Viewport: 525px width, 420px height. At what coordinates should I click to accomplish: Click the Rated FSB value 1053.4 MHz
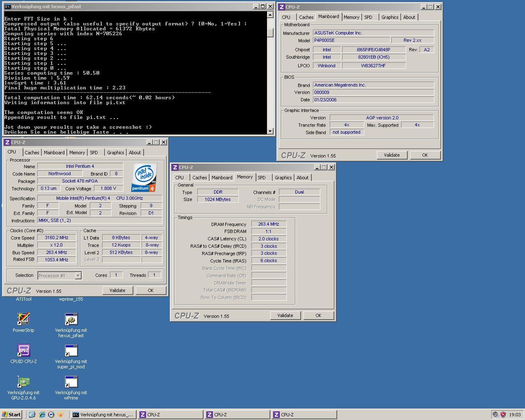point(57,260)
